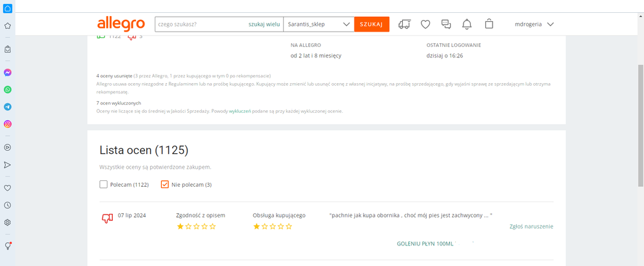Open browser sidebar settings gear
Screen dimensions: 644x266
click(7, 222)
